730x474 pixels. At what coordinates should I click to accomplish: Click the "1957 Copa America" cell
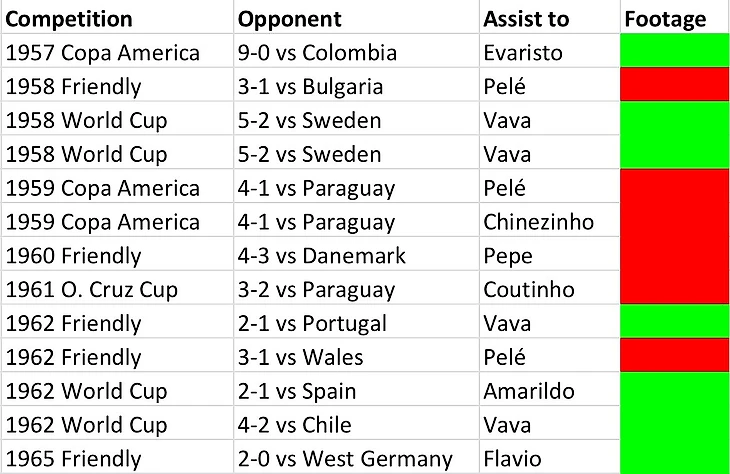click(x=103, y=52)
